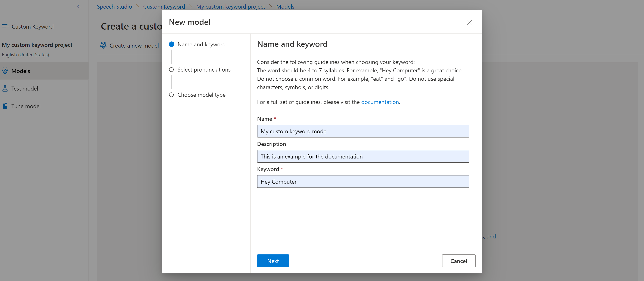Select the Select pronunciations radio button
This screenshot has height=281, width=644.
pyautogui.click(x=171, y=69)
